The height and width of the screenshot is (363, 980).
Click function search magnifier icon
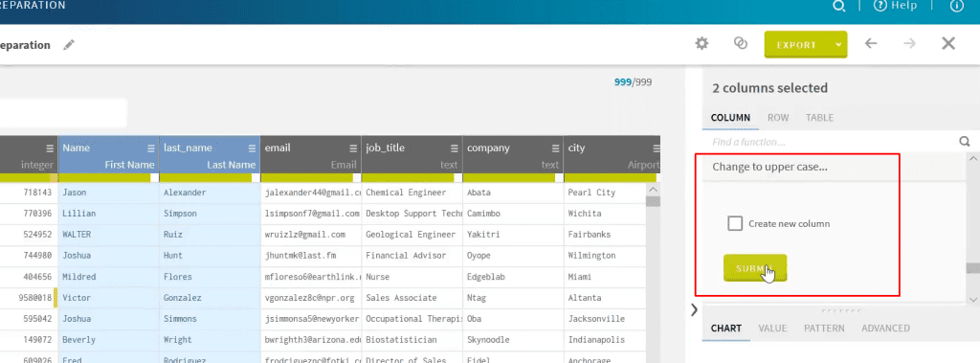965,142
